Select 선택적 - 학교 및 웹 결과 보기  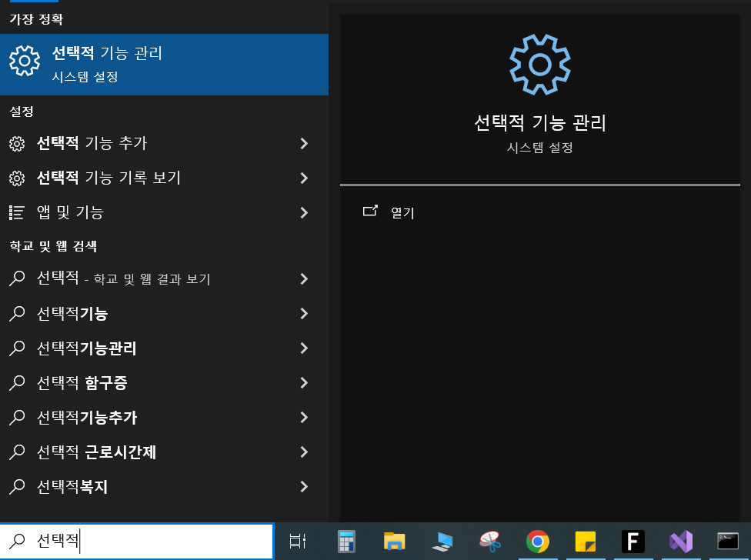[x=164, y=278]
